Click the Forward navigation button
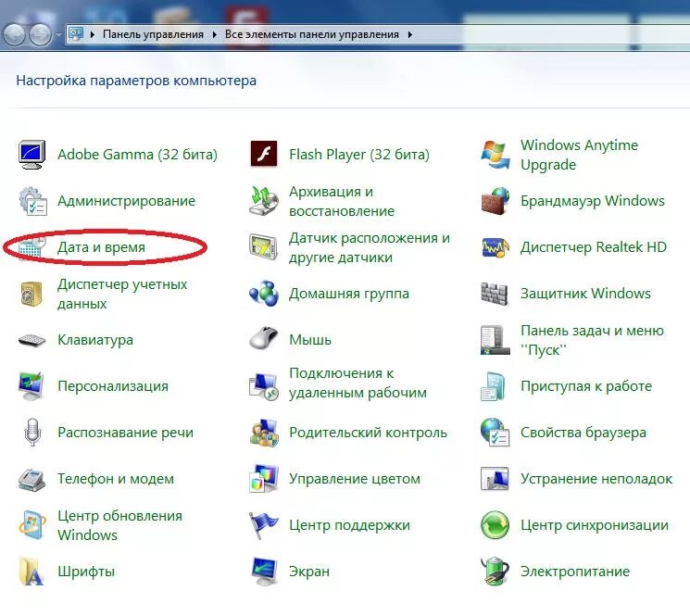 coord(41,34)
